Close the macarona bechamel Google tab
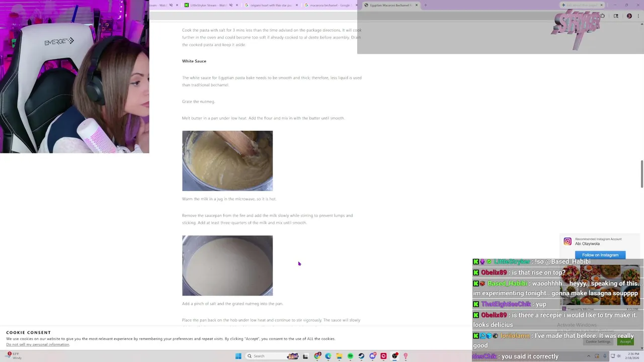644x362 pixels. (x=356, y=5)
